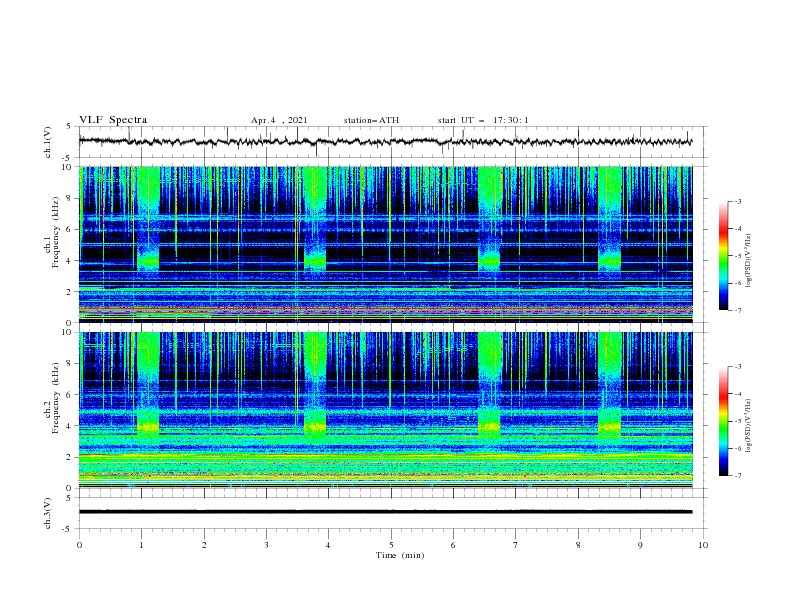The height and width of the screenshot is (612, 792).
Task: Click the 'VLF Spectra' plot title
Action: [113, 120]
